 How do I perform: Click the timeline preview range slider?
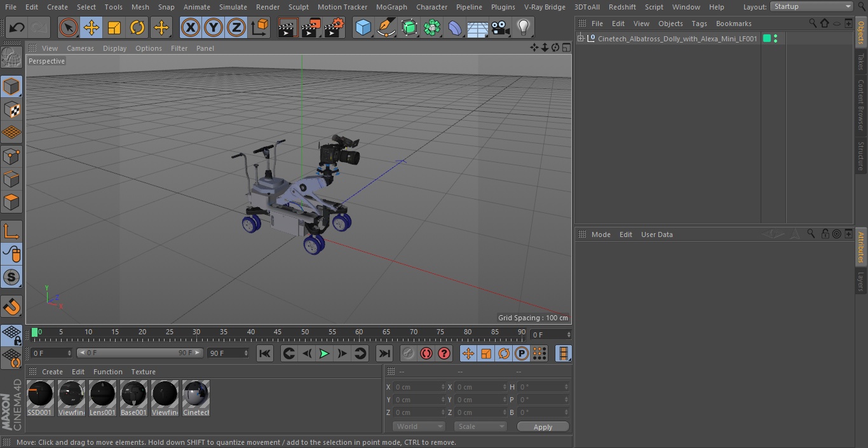point(140,353)
